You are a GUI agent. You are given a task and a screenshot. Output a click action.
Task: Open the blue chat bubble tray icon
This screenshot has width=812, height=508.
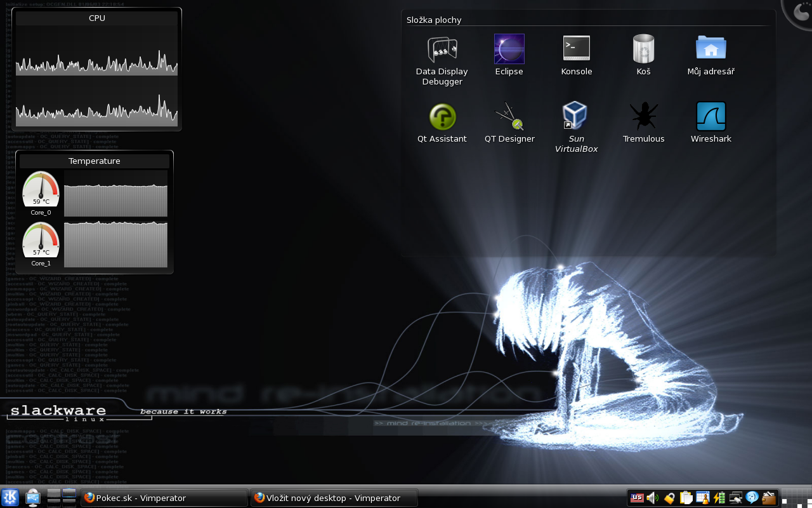click(752, 498)
